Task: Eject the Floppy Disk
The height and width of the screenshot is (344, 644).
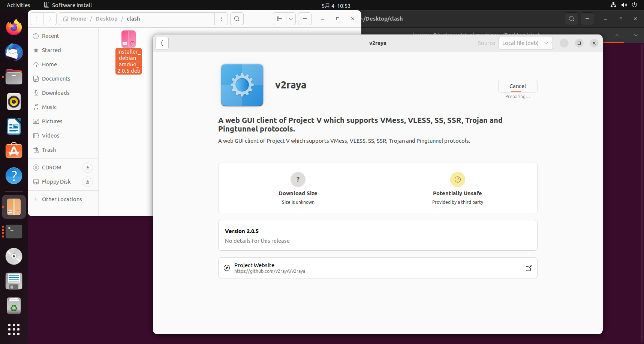Action: click(x=88, y=182)
